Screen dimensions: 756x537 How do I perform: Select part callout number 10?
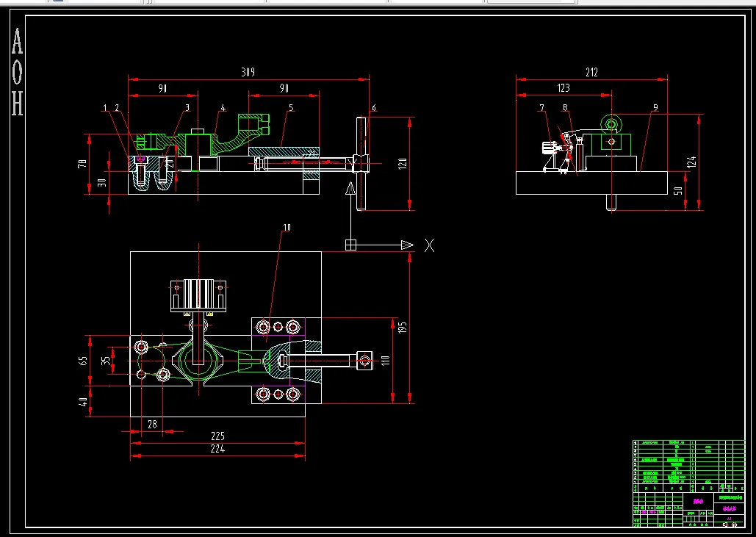[x=287, y=227]
